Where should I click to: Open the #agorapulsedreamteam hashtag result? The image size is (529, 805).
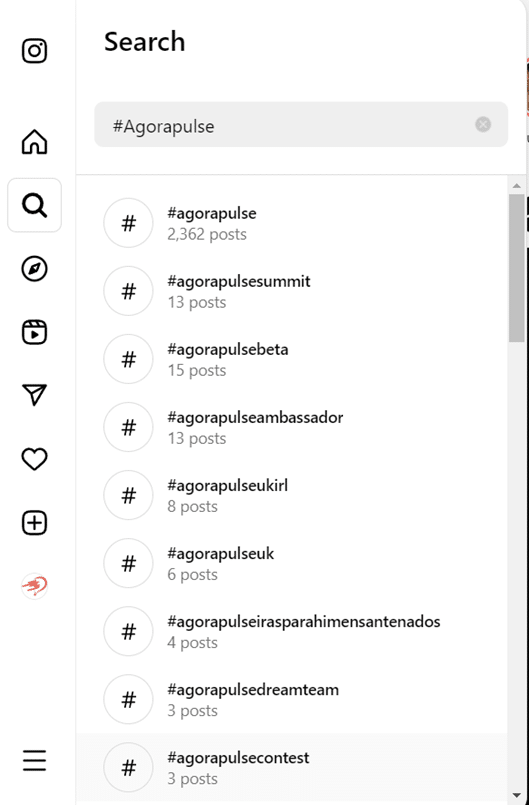coord(292,699)
